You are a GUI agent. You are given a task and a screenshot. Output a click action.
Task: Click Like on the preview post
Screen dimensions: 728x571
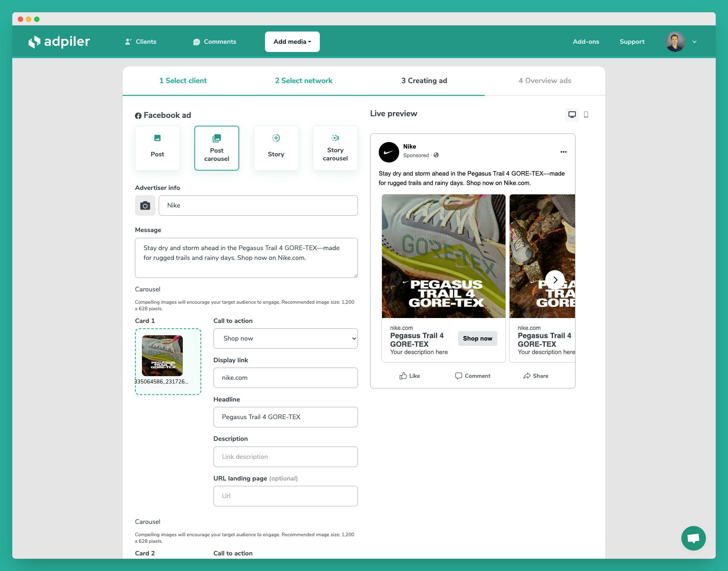[410, 376]
